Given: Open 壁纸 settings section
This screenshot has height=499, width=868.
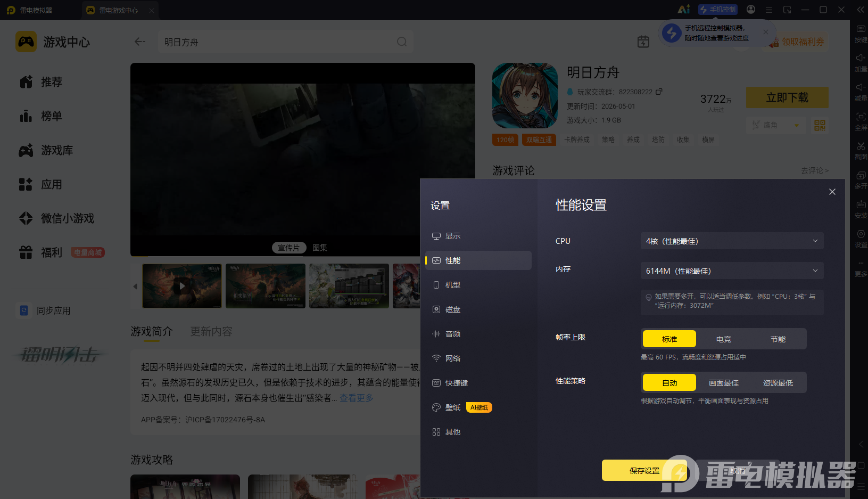Looking at the screenshot, I should 478,407.
